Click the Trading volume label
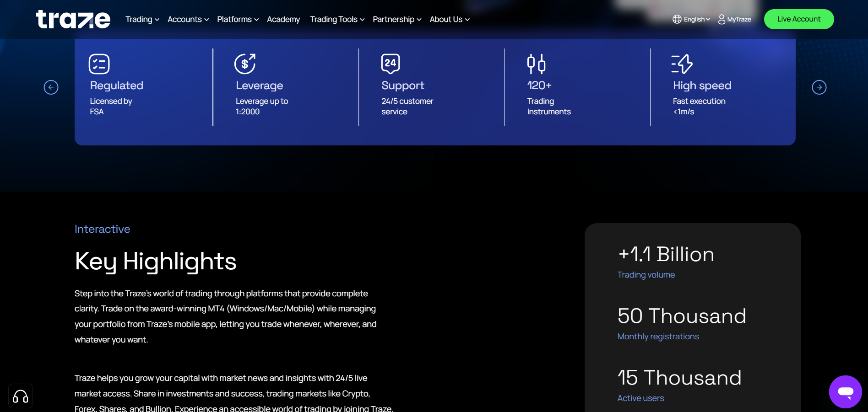868x412 pixels. [646, 275]
